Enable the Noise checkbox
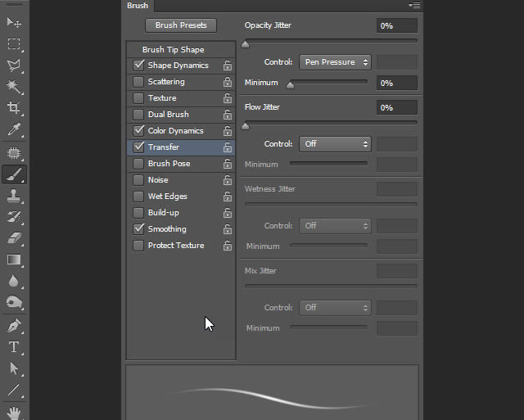Screen dimensions: 524x420 pos(138,180)
